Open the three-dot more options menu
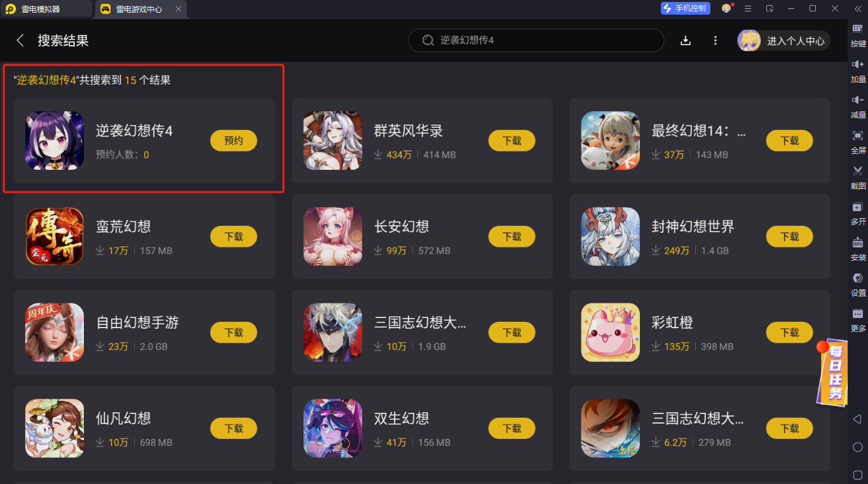The height and width of the screenshot is (484, 868). [715, 41]
